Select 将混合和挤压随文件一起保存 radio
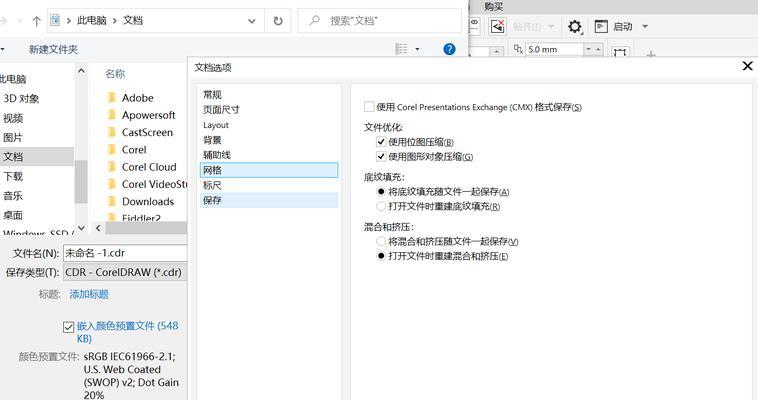This screenshot has height=400, width=758. [381, 241]
